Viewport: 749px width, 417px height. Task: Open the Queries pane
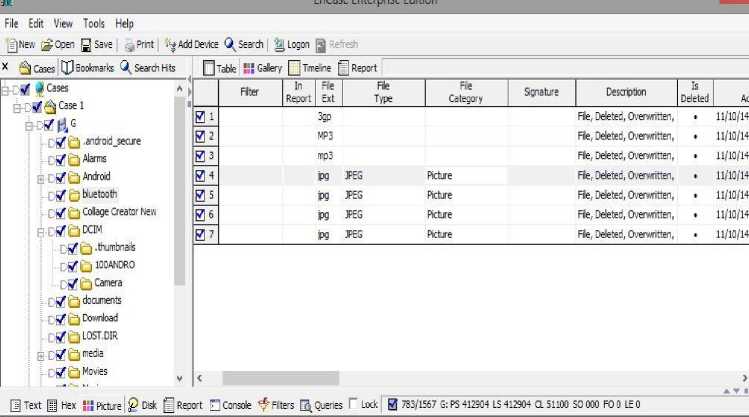pyautogui.click(x=306, y=406)
